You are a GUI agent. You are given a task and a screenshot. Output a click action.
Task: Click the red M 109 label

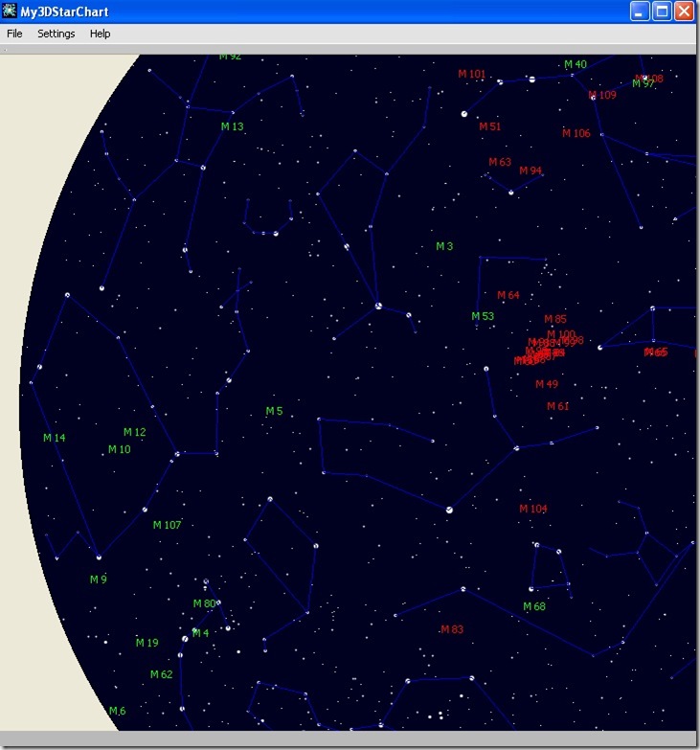point(602,95)
